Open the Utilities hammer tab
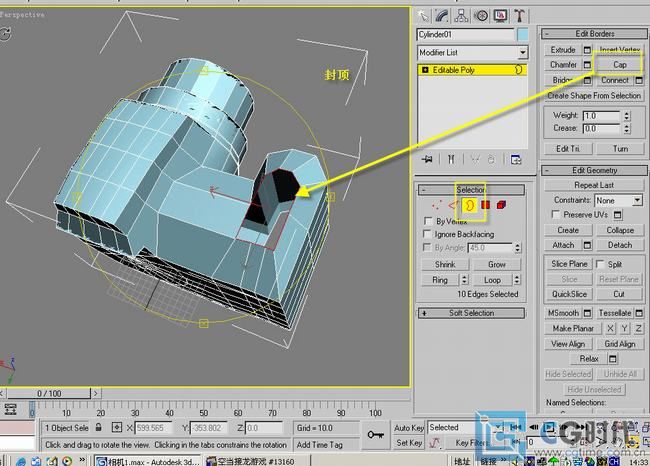Viewport: 650px width, 466px height. click(519, 16)
